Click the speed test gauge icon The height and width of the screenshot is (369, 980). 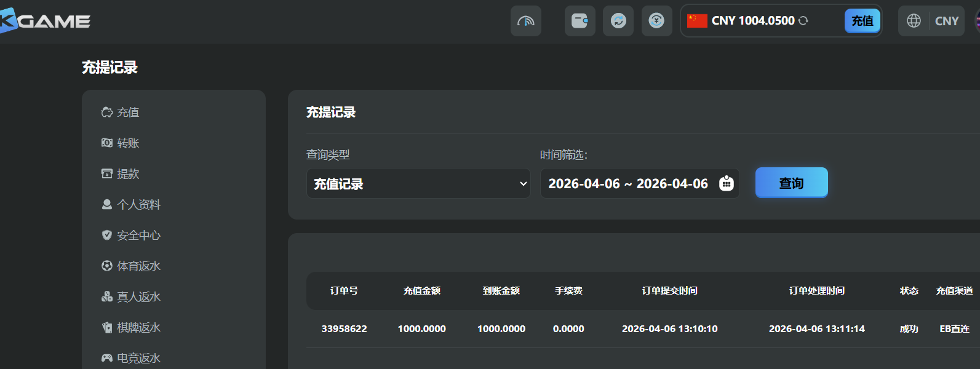pos(525,21)
